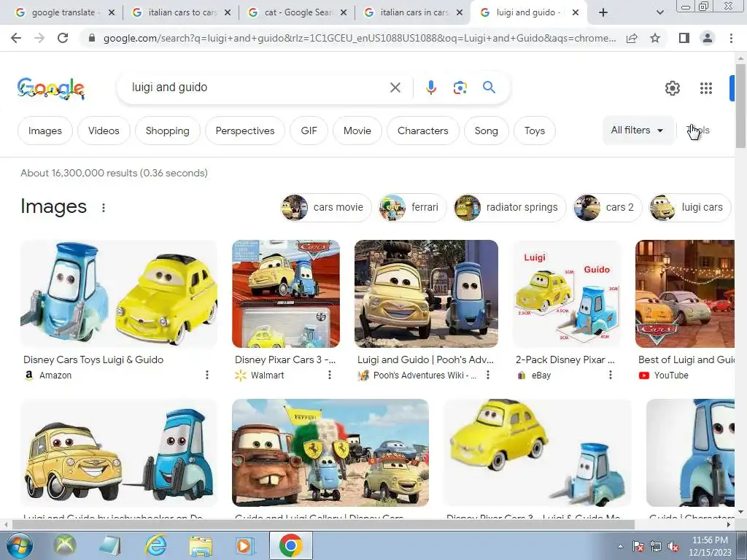The width and height of the screenshot is (747, 560).
Task: Open options for Amazon image result
Action: (x=206, y=376)
